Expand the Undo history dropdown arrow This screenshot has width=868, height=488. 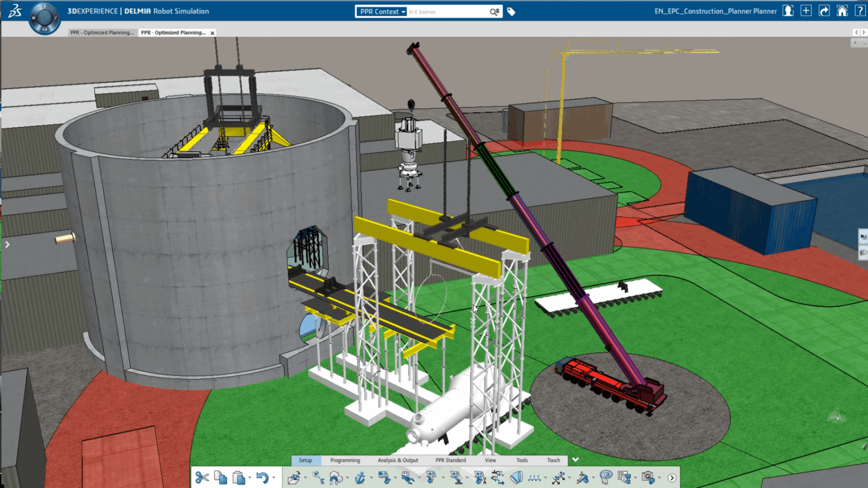(x=274, y=478)
